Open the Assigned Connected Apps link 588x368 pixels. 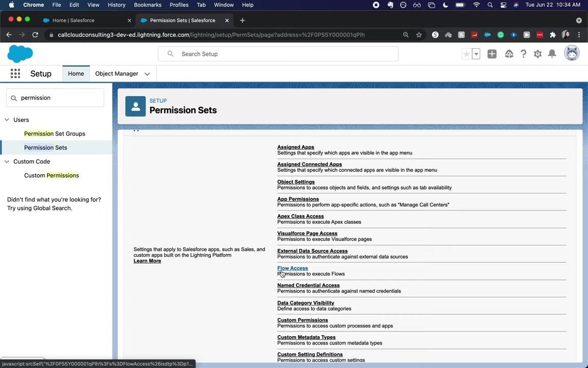coord(309,164)
